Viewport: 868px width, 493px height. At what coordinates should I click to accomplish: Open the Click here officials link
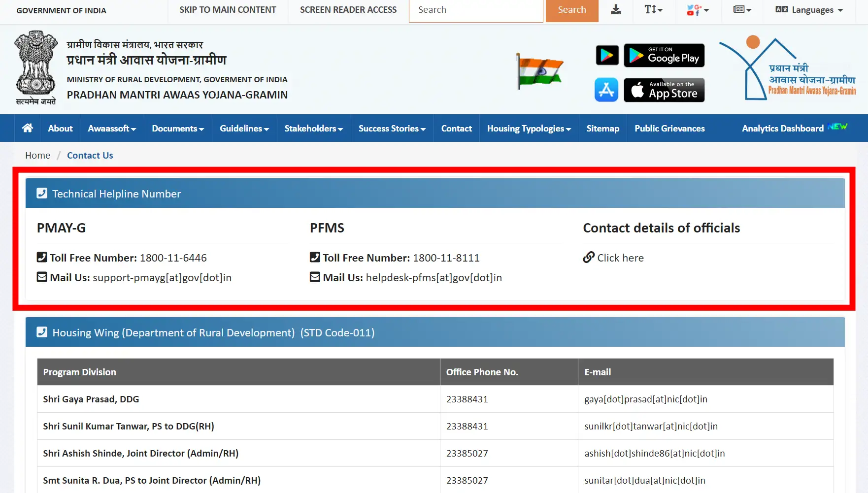pos(621,258)
